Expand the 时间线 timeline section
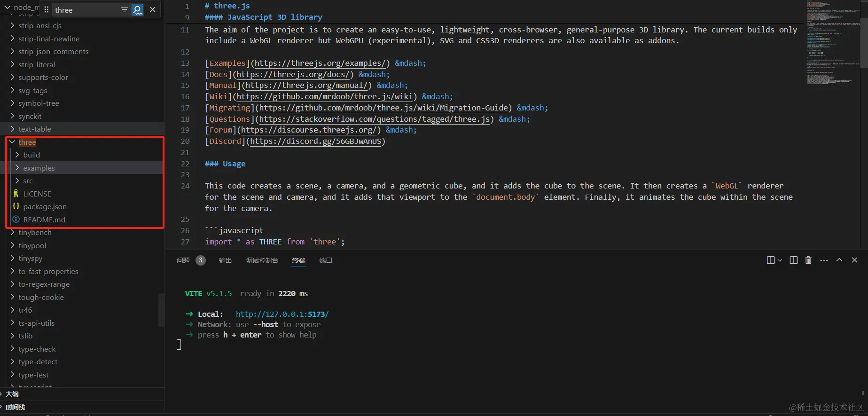The image size is (868, 416). coord(82,407)
